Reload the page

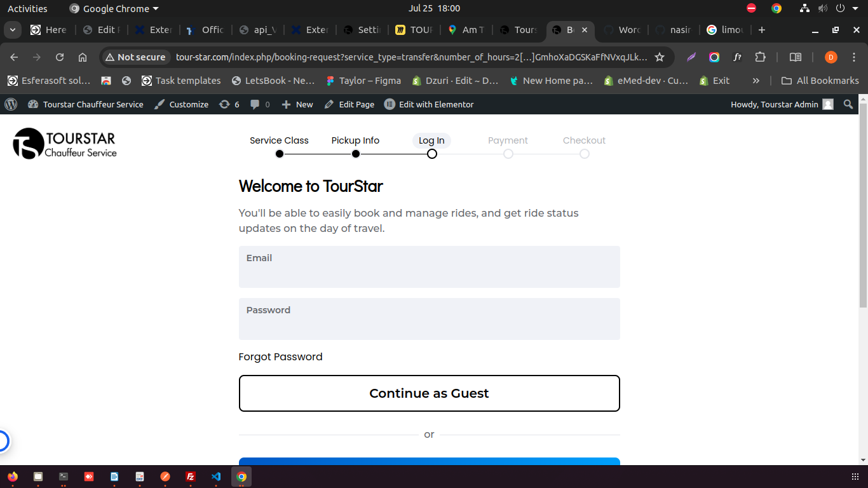point(60,57)
